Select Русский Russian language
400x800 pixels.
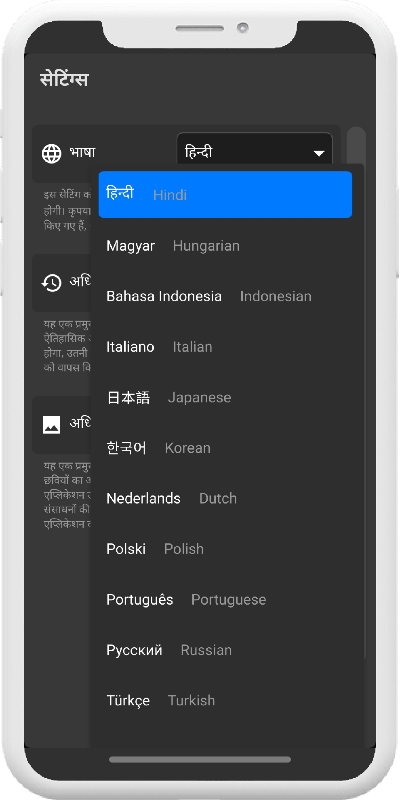coord(225,649)
